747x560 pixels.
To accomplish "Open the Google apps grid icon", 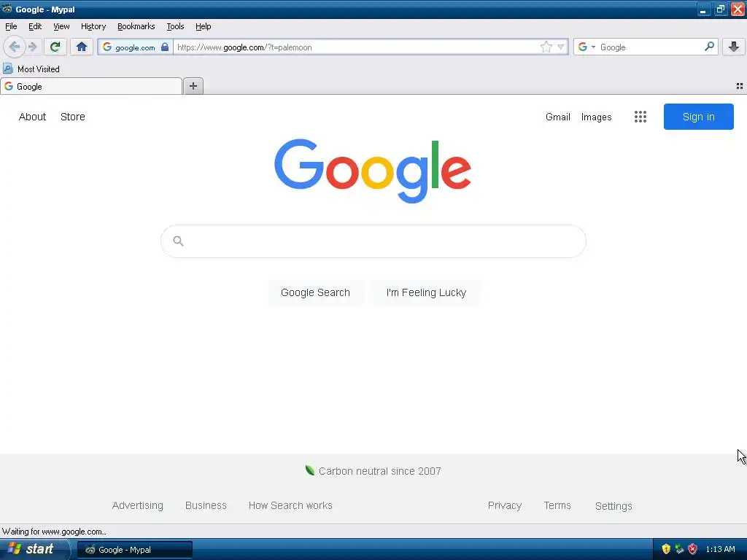I will (640, 117).
